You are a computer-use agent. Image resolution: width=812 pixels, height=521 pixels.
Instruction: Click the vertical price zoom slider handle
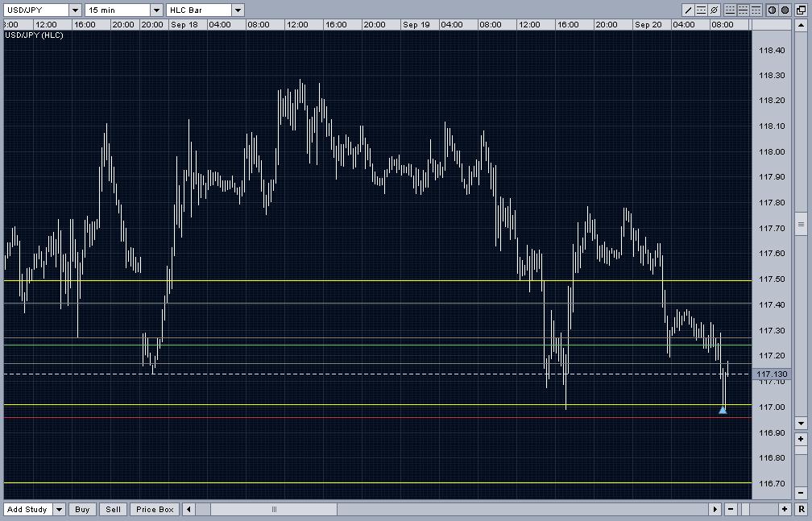pyautogui.click(x=801, y=224)
